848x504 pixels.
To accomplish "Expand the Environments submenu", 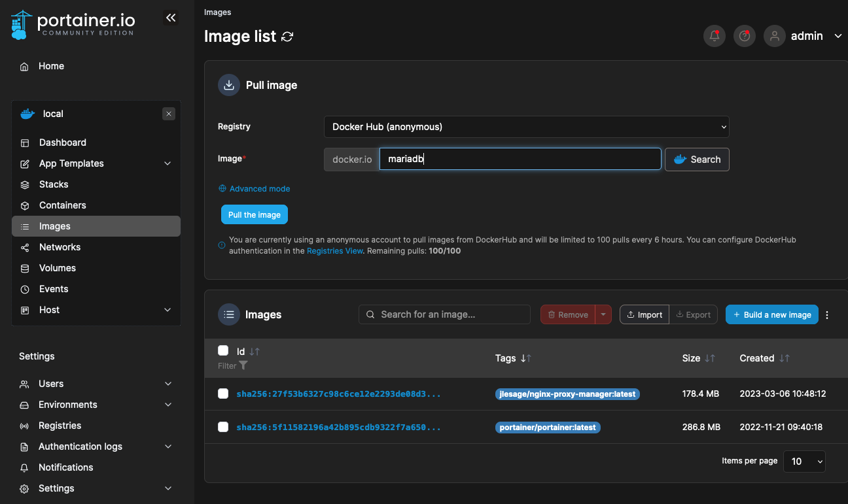I will (x=168, y=405).
